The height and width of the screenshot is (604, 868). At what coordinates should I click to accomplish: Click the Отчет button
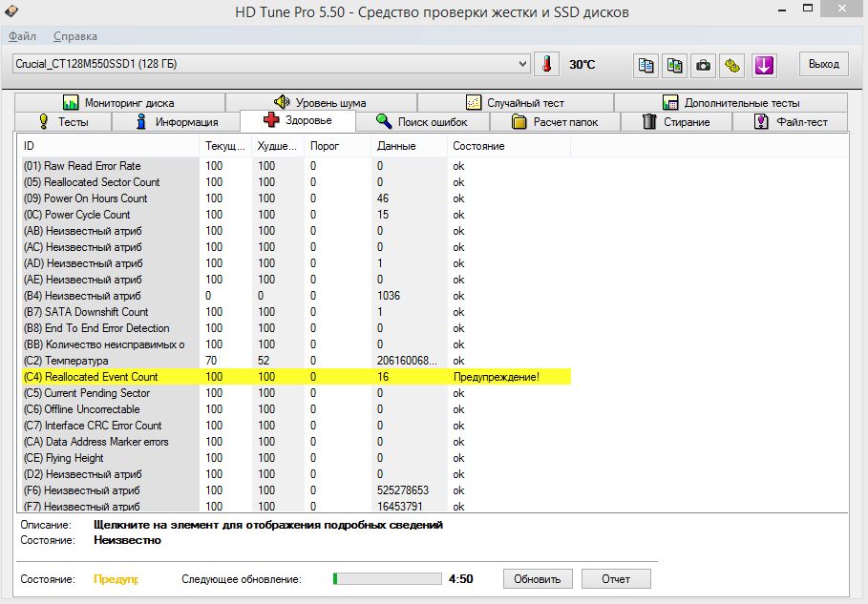616,579
